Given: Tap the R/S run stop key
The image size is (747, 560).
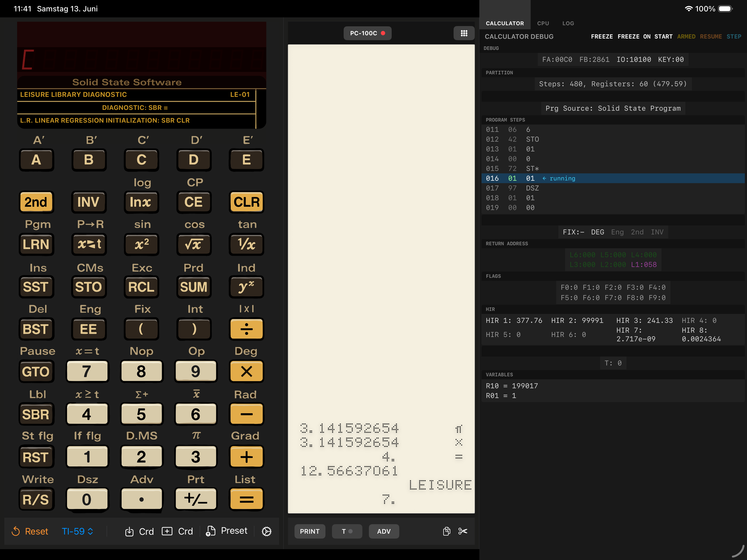Looking at the screenshot, I should (x=36, y=499).
